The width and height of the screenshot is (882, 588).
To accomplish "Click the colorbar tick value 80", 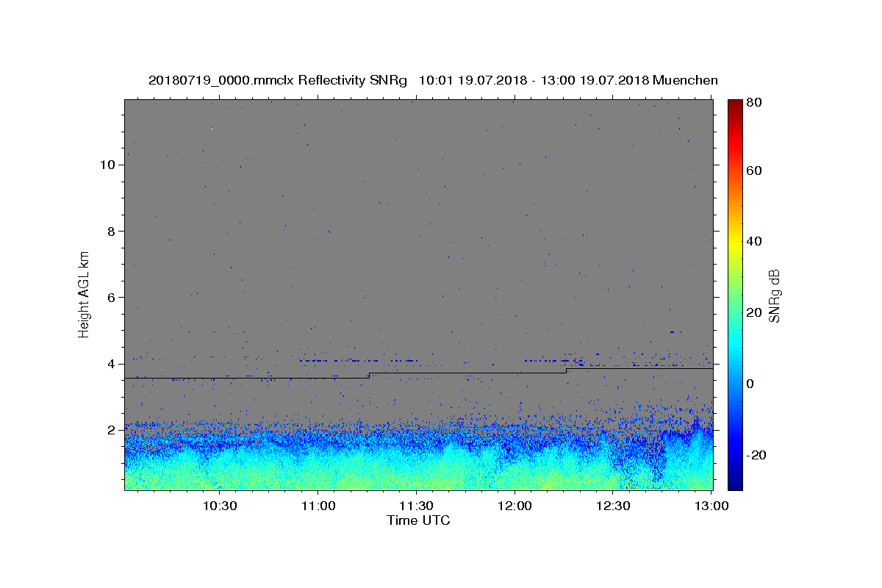I will click(x=755, y=103).
